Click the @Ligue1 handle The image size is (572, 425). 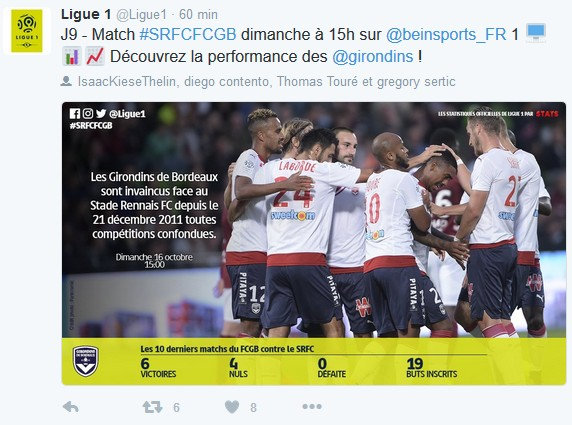point(142,15)
